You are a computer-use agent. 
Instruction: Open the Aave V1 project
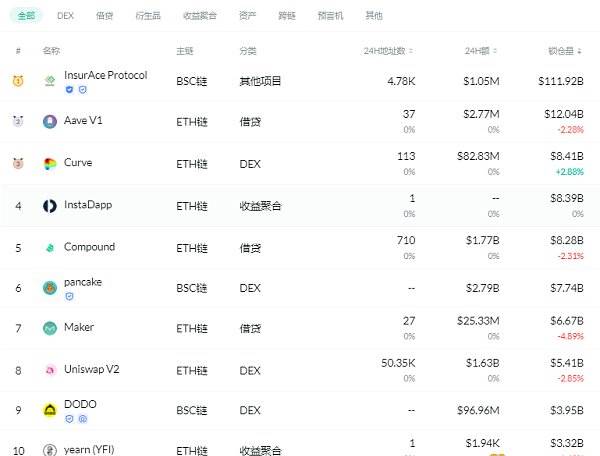[83, 121]
